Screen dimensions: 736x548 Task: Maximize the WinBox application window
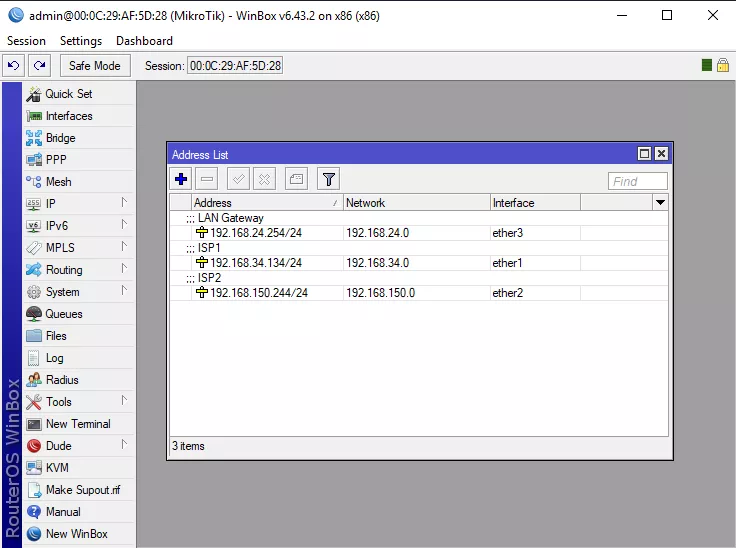[x=667, y=15]
